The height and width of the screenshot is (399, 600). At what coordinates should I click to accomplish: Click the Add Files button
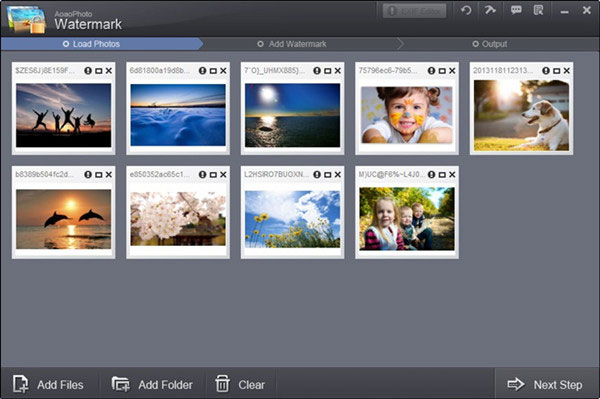pos(49,384)
